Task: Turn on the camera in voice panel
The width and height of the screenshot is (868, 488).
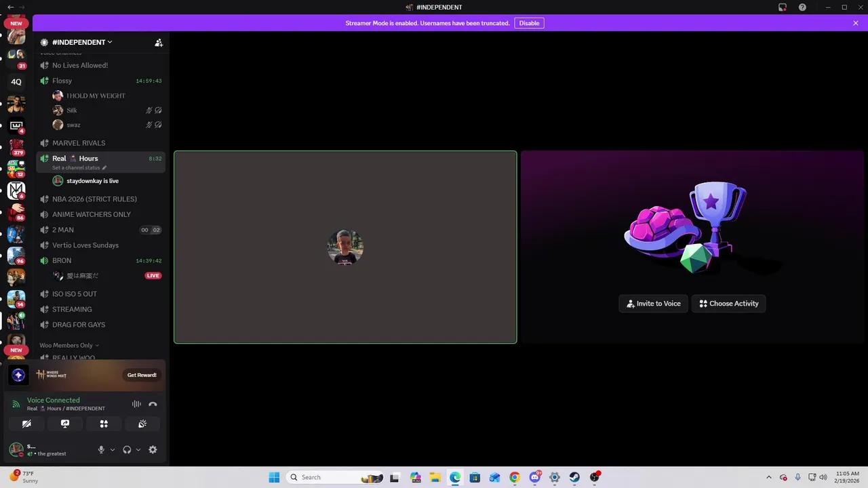Action: coord(26,424)
